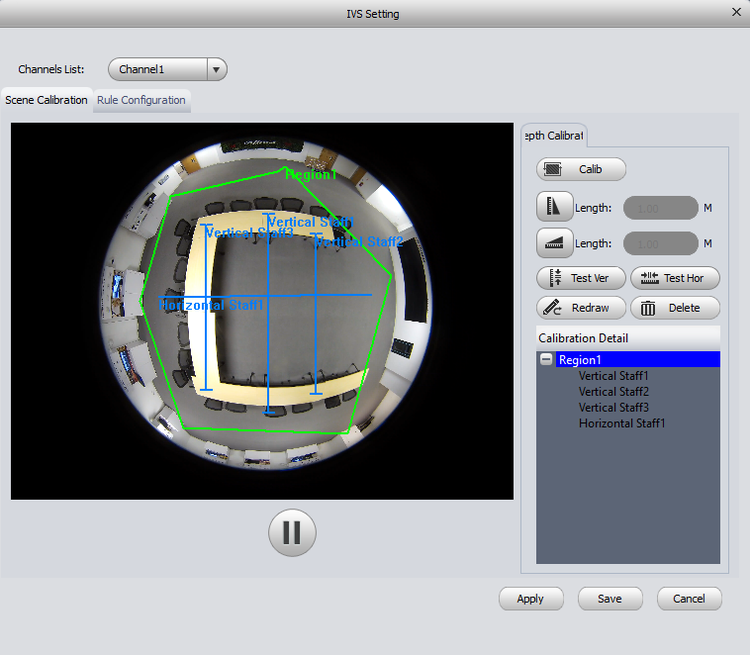750x655 pixels.
Task: Select Horizontal Staff1 in the tree
Action: (x=621, y=423)
